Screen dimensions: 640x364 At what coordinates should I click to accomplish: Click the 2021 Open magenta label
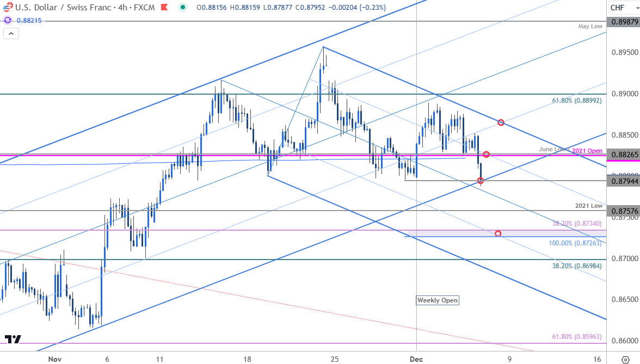[x=587, y=151]
